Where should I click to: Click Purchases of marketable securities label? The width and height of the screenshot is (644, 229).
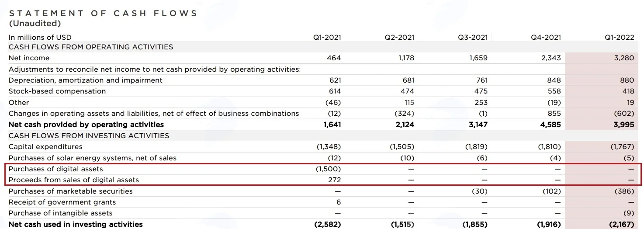71,191
